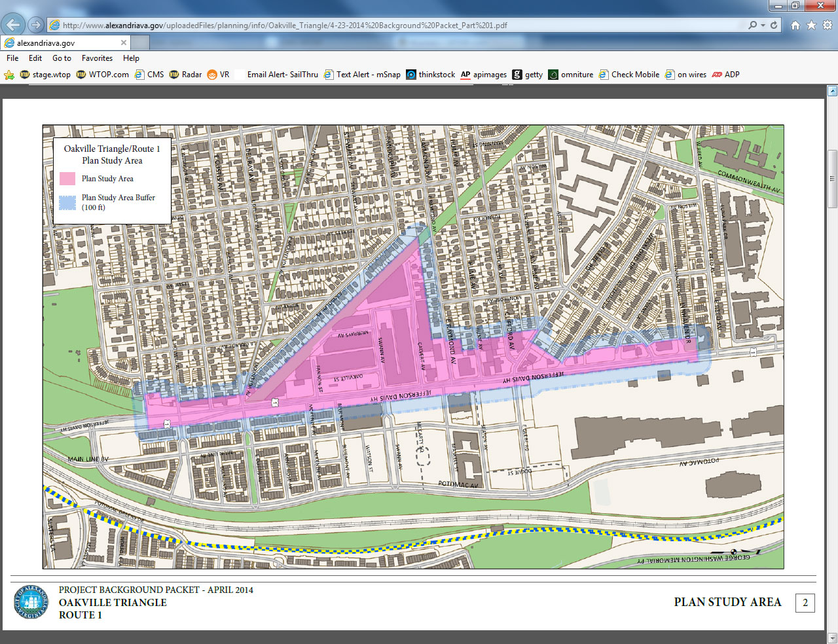This screenshot has width=838, height=644.
Task: Open the Favorites menu in the menu bar
Action: click(x=97, y=58)
